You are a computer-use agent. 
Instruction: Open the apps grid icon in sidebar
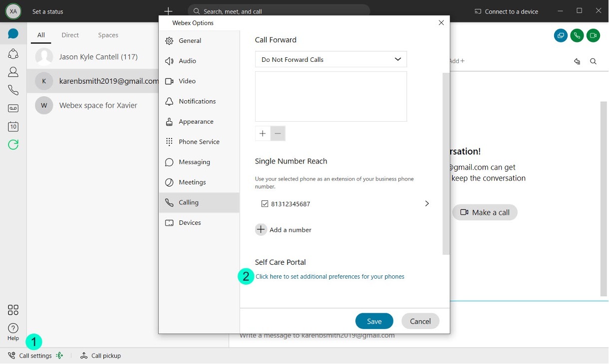pyautogui.click(x=13, y=310)
